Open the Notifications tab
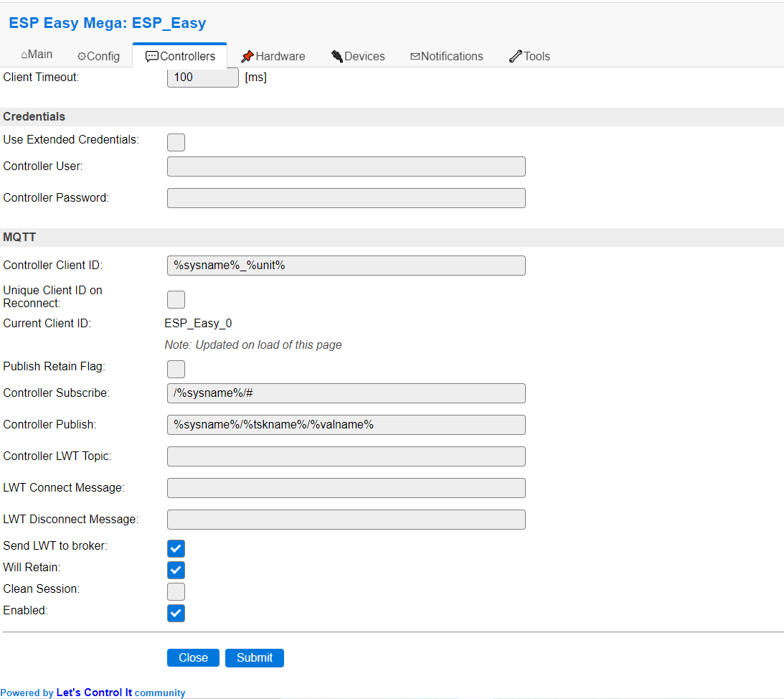The width and height of the screenshot is (784, 699). click(x=446, y=56)
